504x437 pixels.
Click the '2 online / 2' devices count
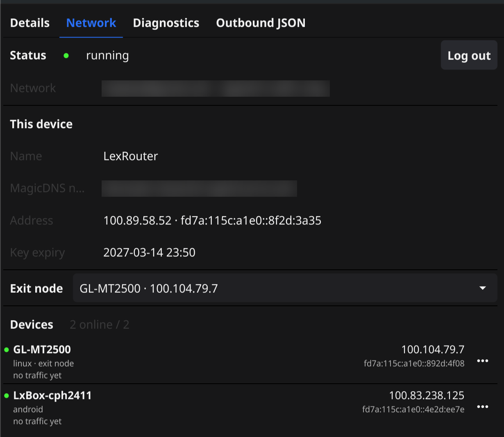click(x=100, y=325)
